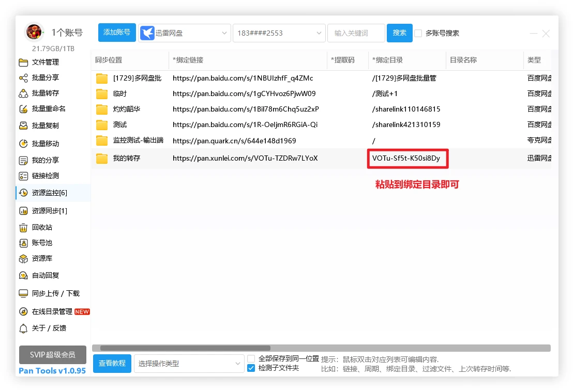Click the 链接检测 link check icon
This screenshot has width=574, height=392.
tap(23, 176)
